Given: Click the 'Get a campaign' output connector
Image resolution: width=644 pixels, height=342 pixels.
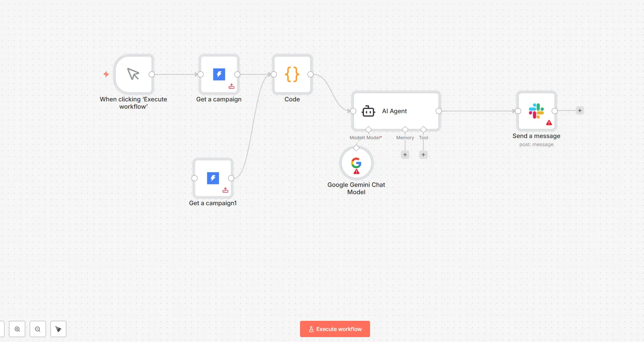Looking at the screenshot, I should (237, 75).
